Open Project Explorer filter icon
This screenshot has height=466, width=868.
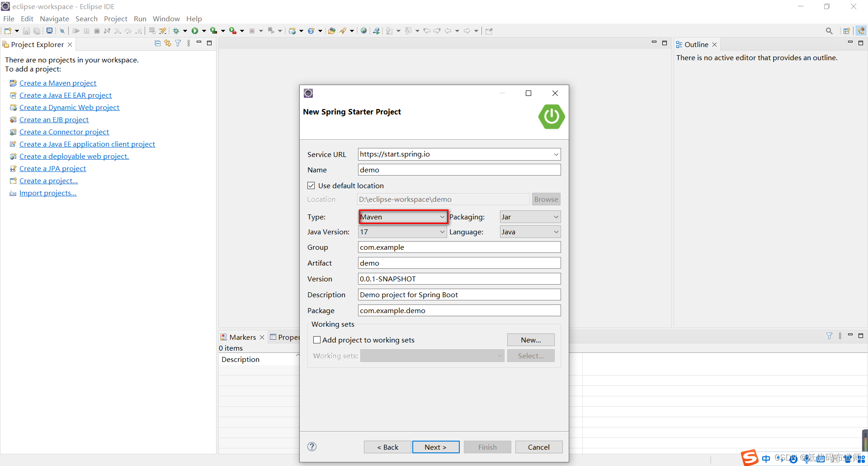click(x=178, y=43)
